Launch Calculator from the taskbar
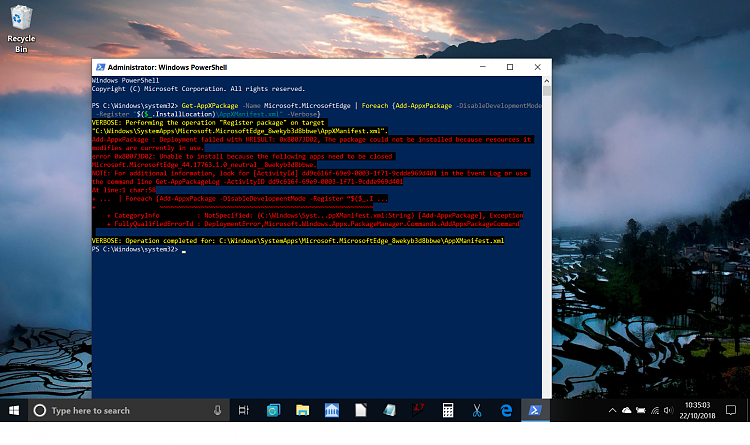This screenshot has height=445, width=750. click(x=448, y=411)
